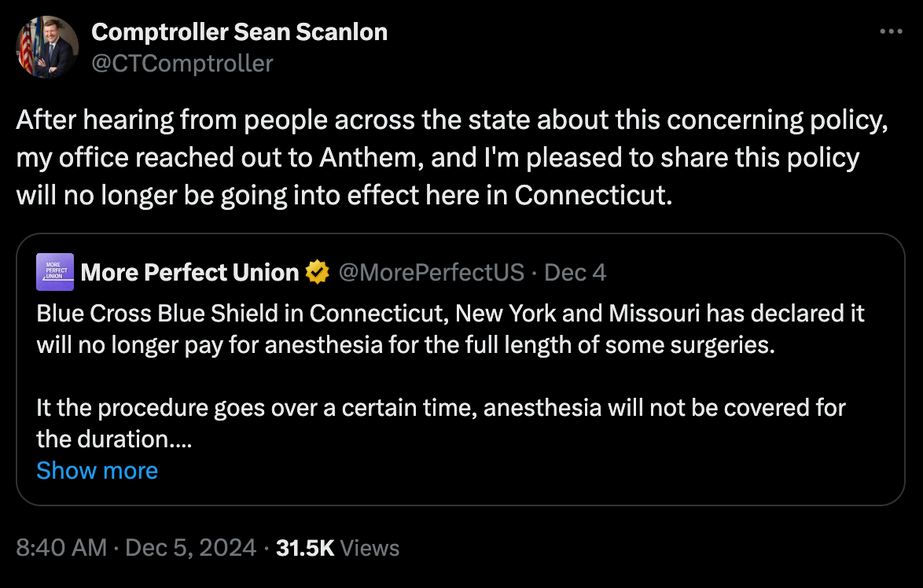Image resolution: width=923 pixels, height=588 pixels.
Task: Click the Views label beside the count
Action: [x=370, y=548]
